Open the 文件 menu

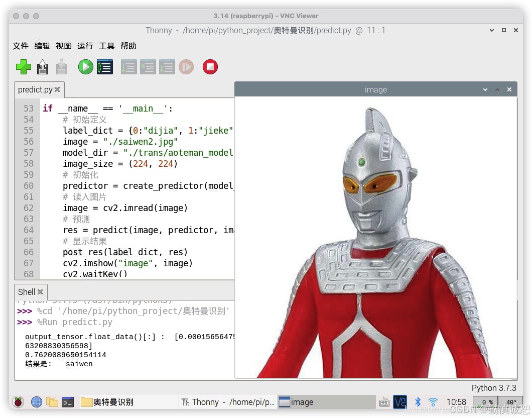[x=21, y=46]
